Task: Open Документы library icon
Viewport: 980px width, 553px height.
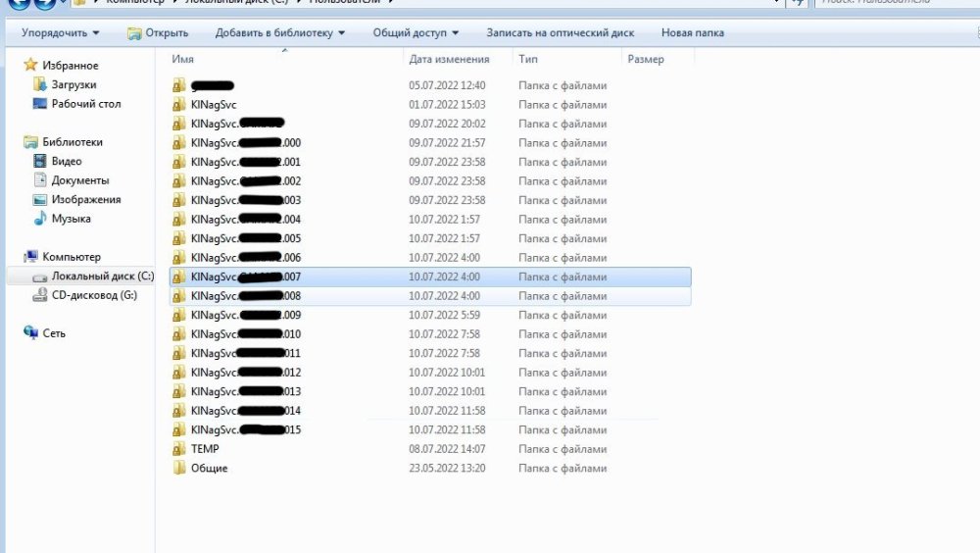Action: [40, 180]
